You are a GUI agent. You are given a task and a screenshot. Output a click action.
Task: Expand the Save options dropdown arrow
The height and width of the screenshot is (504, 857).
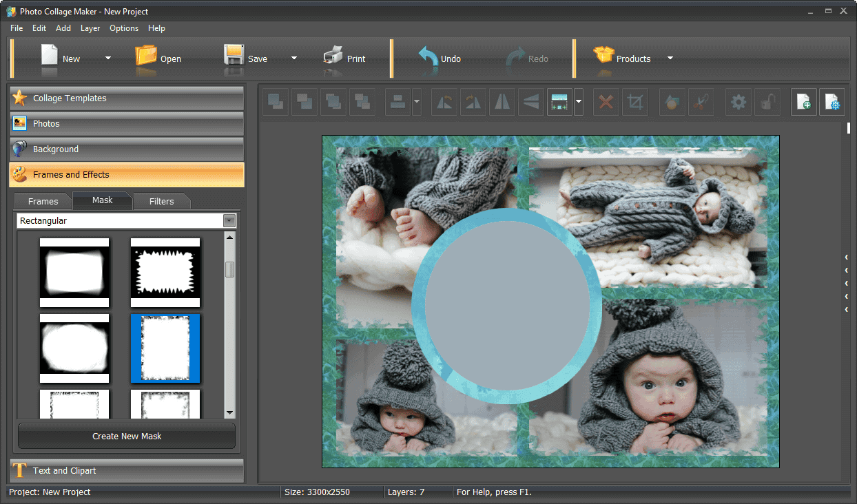[x=293, y=59]
